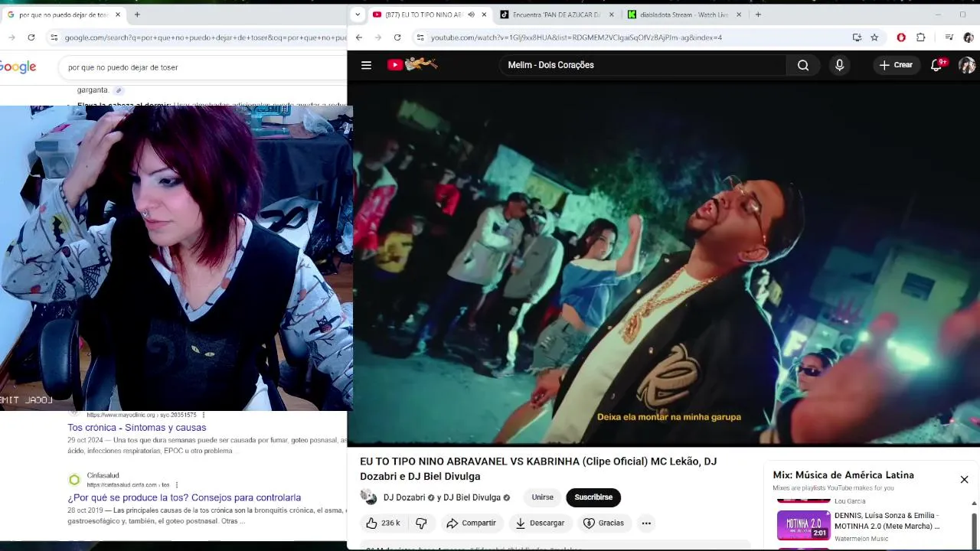Open the media control icon in toolbar
This screenshot has height=551, width=980.
949,37
